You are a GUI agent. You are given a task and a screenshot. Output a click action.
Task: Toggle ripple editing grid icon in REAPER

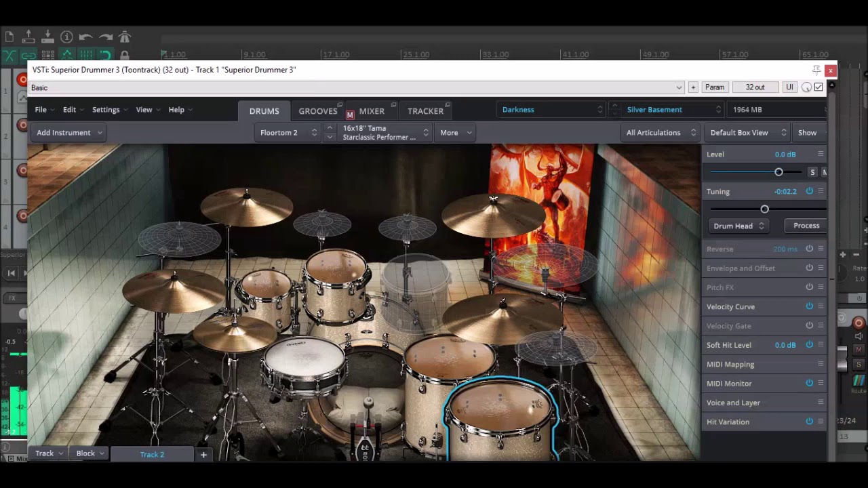(x=47, y=55)
